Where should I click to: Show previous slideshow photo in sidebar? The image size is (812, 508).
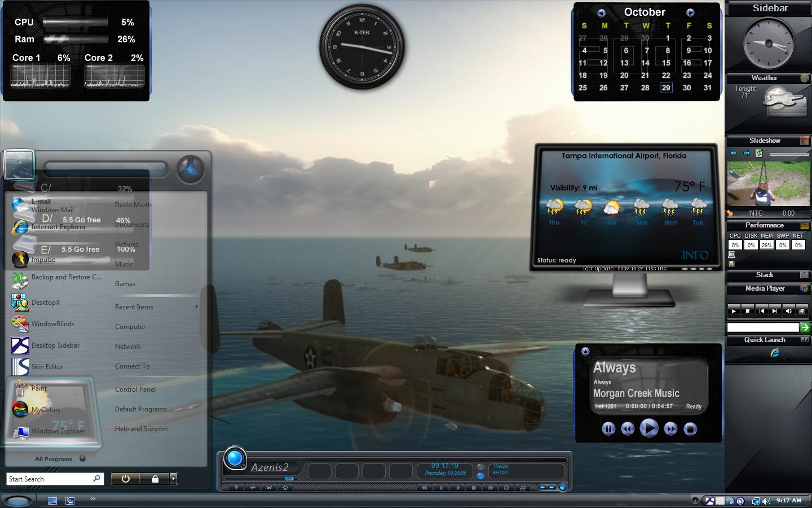click(734, 153)
